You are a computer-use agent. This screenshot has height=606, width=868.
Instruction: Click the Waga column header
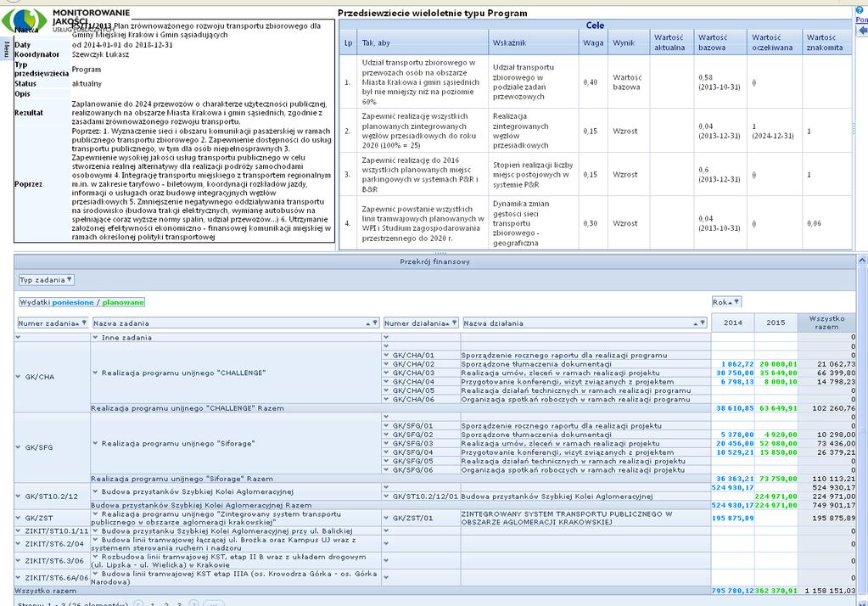pos(593,42)
